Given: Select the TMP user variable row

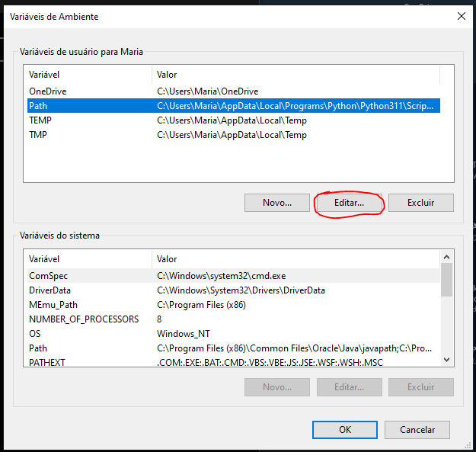Looking at the screenshot, I should (38, 135).
